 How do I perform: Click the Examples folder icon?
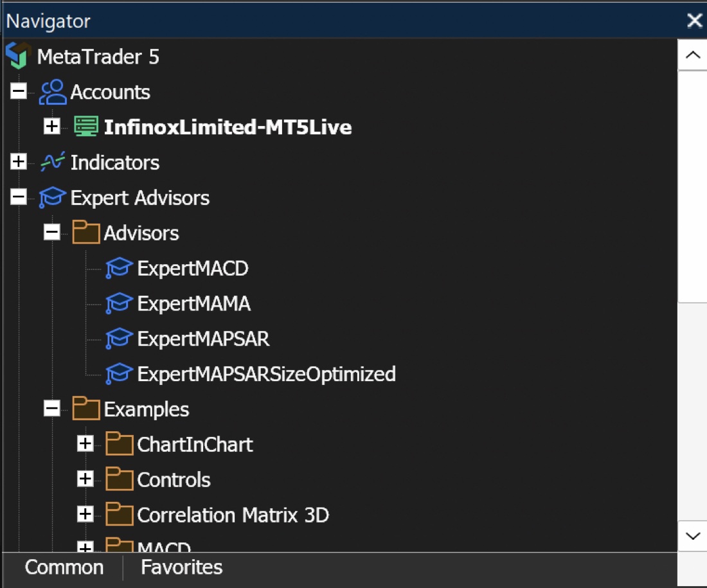(x=86, y=408)
